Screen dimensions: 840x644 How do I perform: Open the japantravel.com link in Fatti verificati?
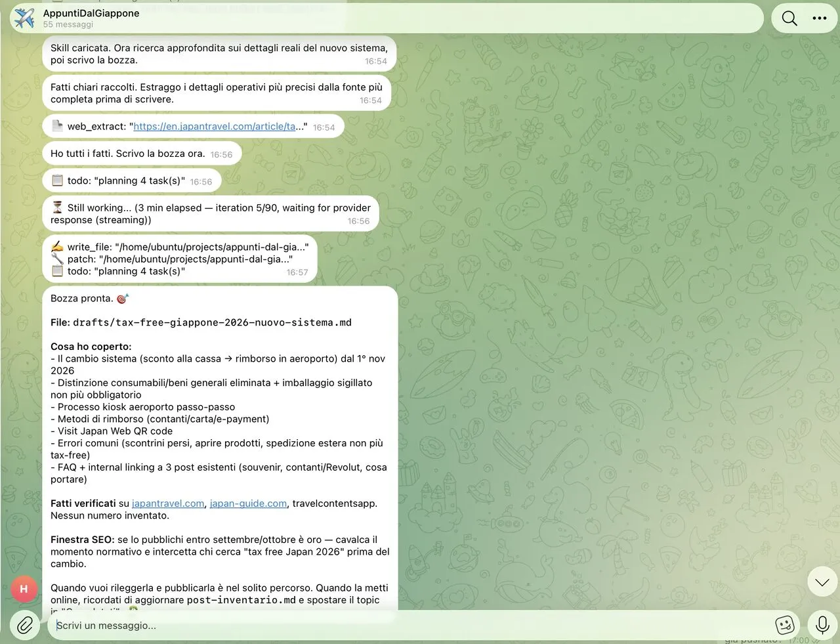click(168, 504)
